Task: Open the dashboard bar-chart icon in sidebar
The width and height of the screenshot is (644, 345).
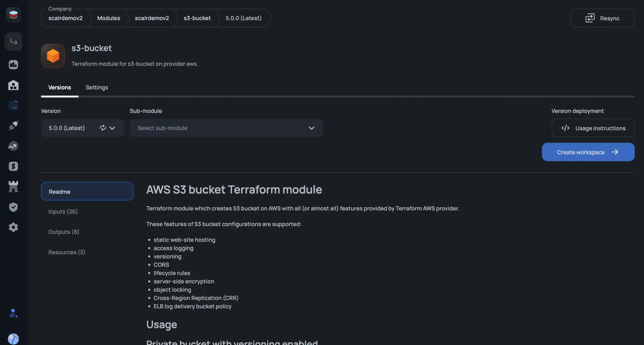Action: pyautogui.click(x=13, y=65)
